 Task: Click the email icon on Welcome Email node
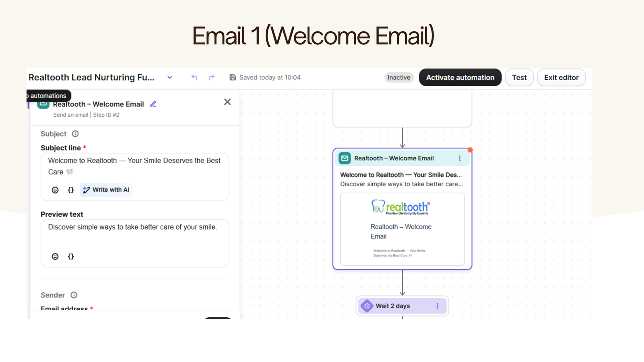click(345, 158)
